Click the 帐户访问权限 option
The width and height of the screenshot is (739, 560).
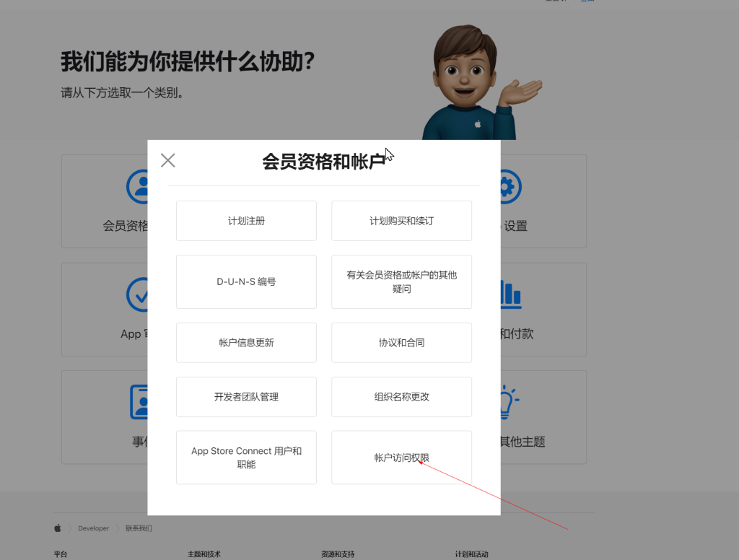pyautogui.click(x=401, y=458)
